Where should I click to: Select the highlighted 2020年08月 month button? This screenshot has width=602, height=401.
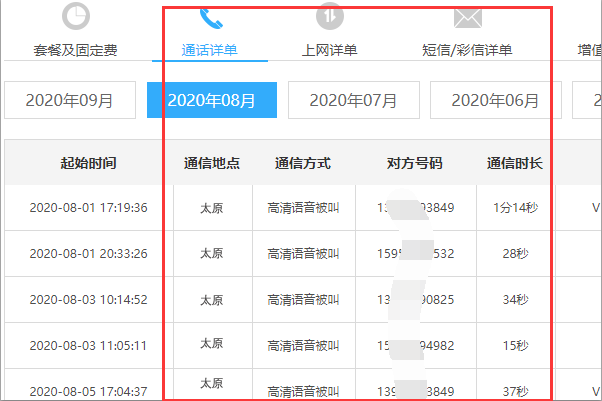pyautogui.click(x=211, y=100)
